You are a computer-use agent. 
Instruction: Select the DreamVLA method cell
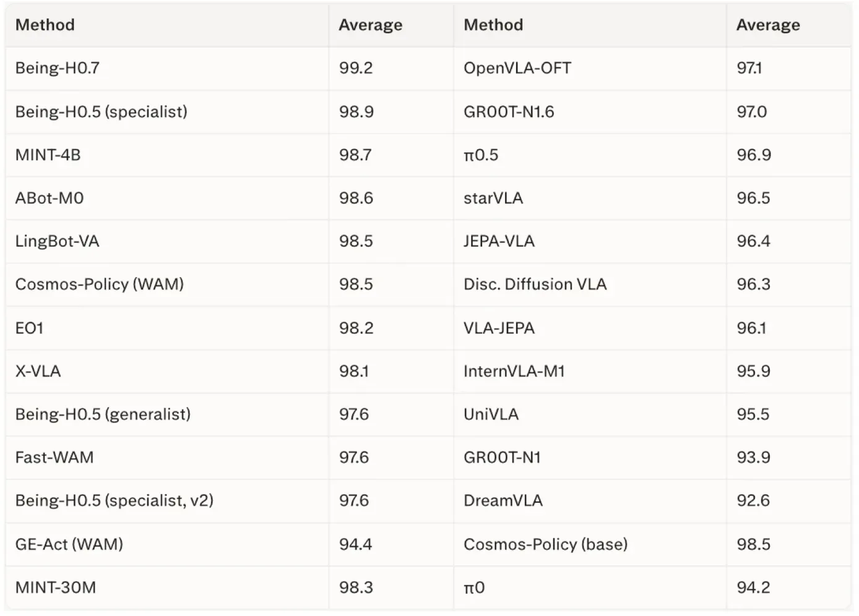[590, 501]
